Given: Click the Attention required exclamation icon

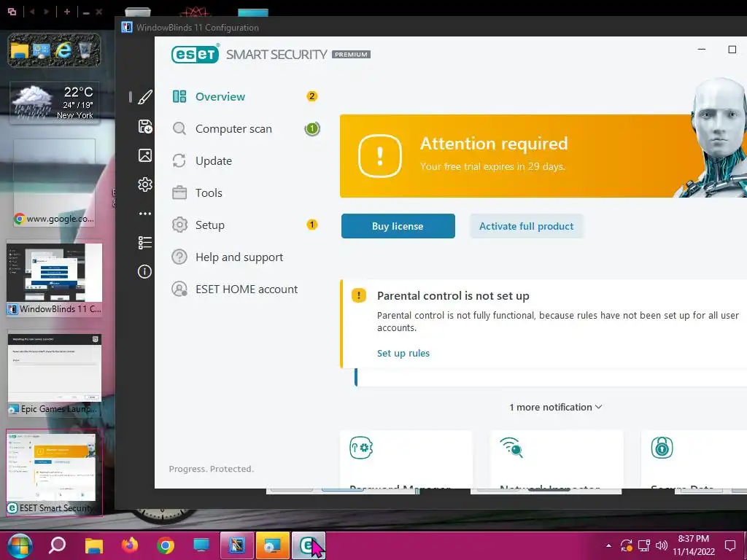Looking at the screenshot, I should (x=379, y=156).
